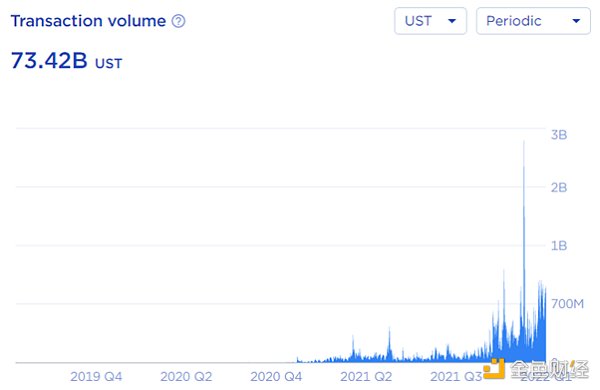Click the 1B y-axis label
Image resolution: width=600 pixels, height=390 pixels.
tap(559, 246)
